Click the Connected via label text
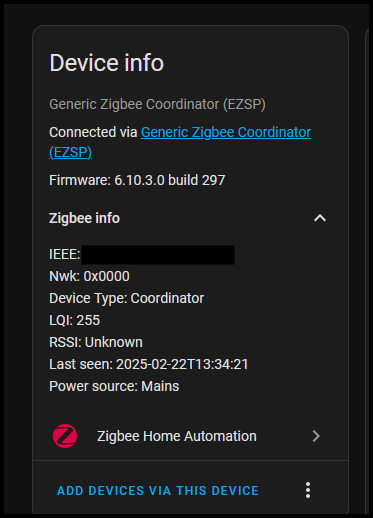Viewport: 373px width, 518px height. (93, 132)
